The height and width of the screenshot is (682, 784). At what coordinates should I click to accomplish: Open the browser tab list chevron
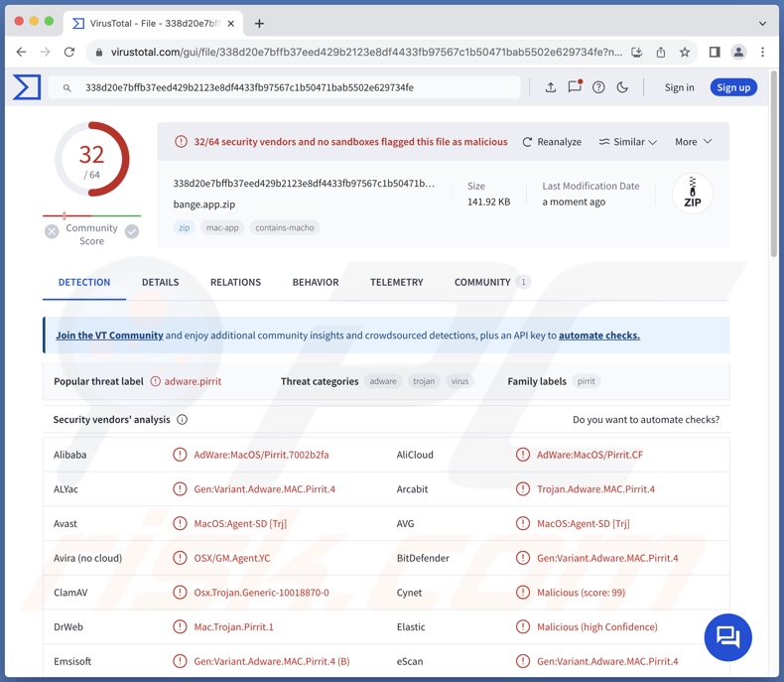pyautogui.click(x=762, y=23)
